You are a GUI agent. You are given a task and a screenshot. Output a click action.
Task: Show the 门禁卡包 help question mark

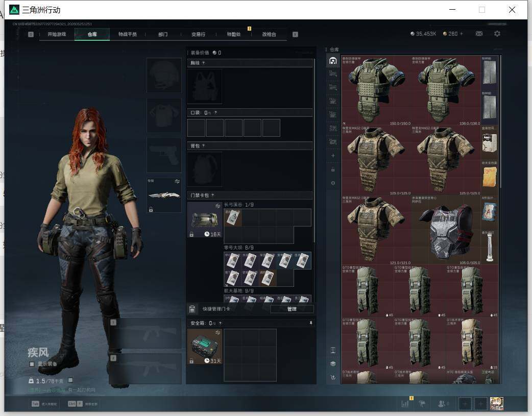(213, 195)
